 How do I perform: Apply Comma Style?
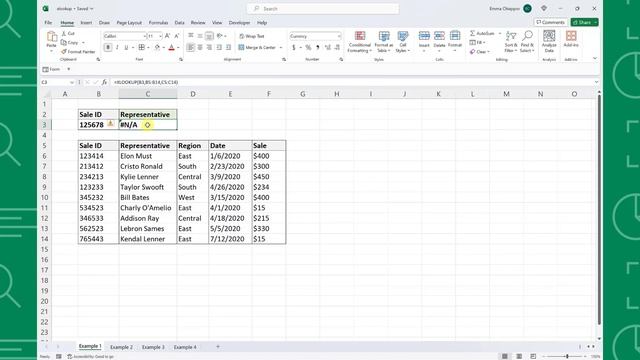click(318, 48)
